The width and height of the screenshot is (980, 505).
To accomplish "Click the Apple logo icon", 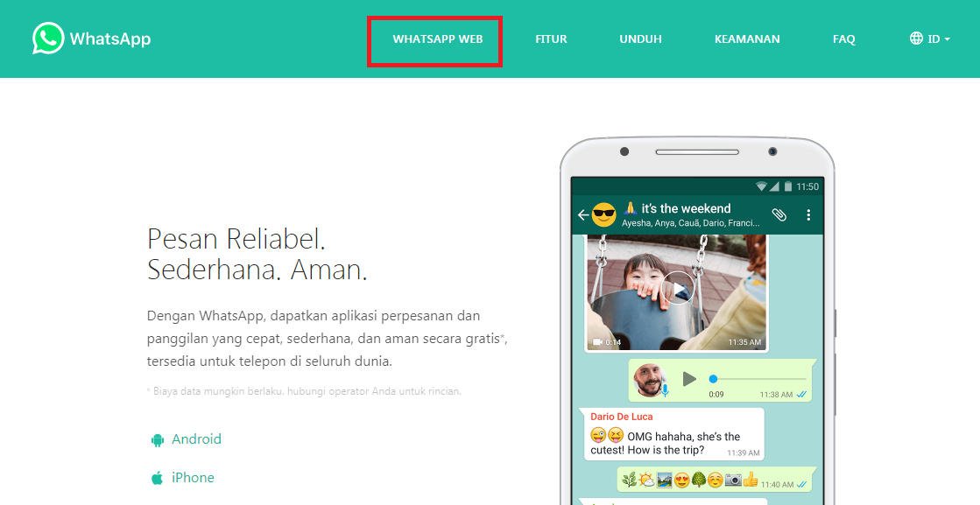I will coord(157,478).
